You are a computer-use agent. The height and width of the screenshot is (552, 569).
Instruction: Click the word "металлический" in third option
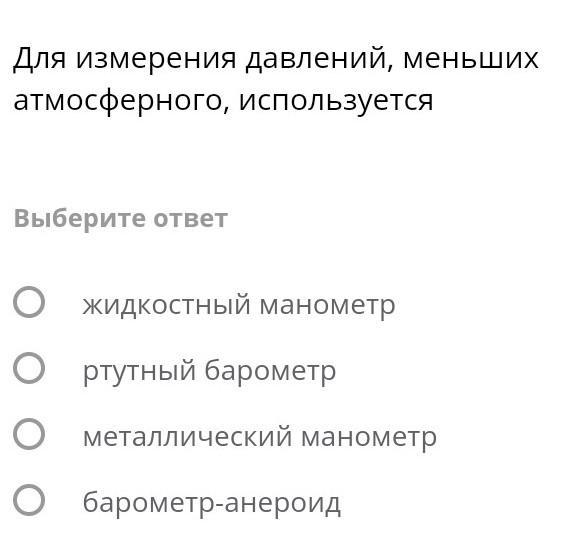(x=187, y=437)
